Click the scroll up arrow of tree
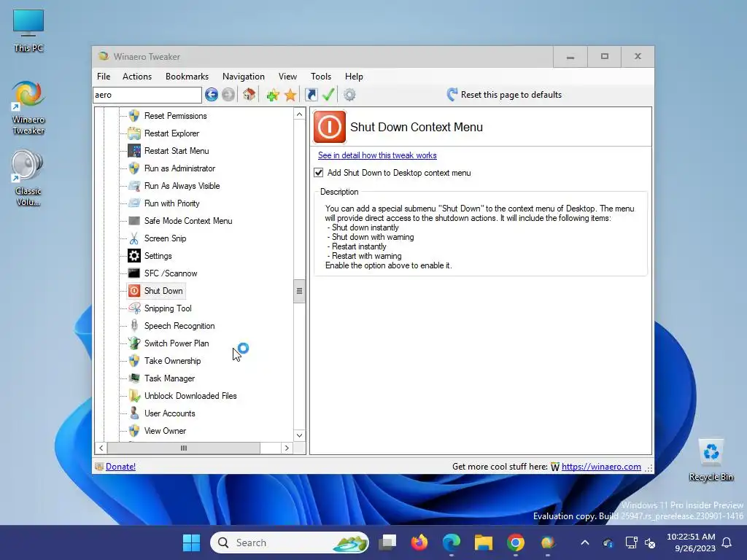 [x=299, y=114]
